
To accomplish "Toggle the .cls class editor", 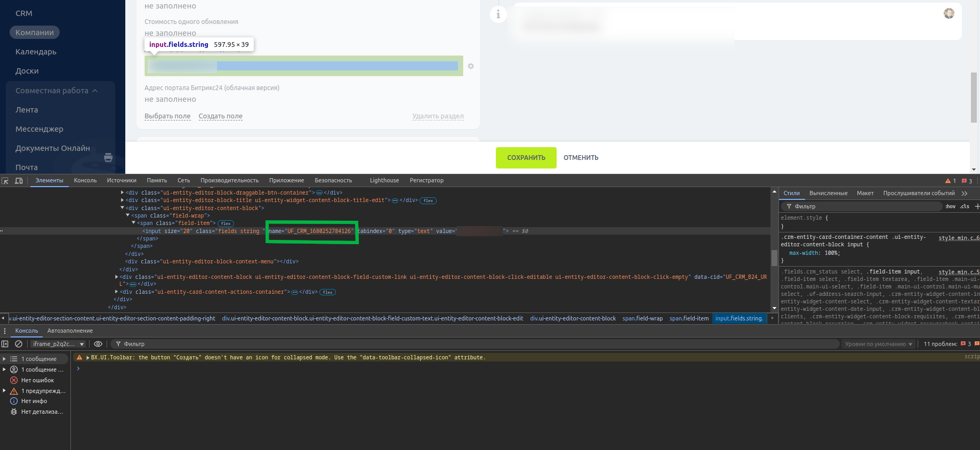I will pyautogui.click(x=965, y=206).
